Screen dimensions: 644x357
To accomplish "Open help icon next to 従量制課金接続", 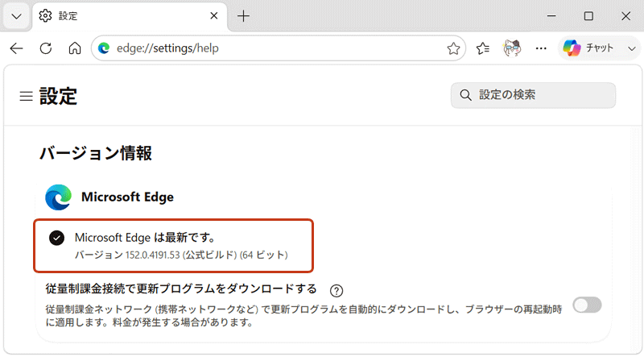I will coord(336,291).
